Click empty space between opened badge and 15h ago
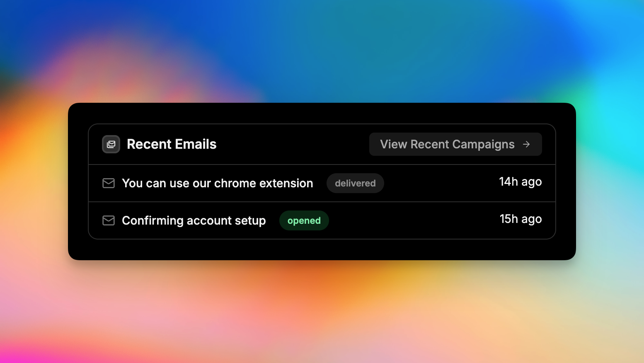Image resolution: width=644 pixels, height=363 pixels. pyautogui.click(x=414, y=220)
